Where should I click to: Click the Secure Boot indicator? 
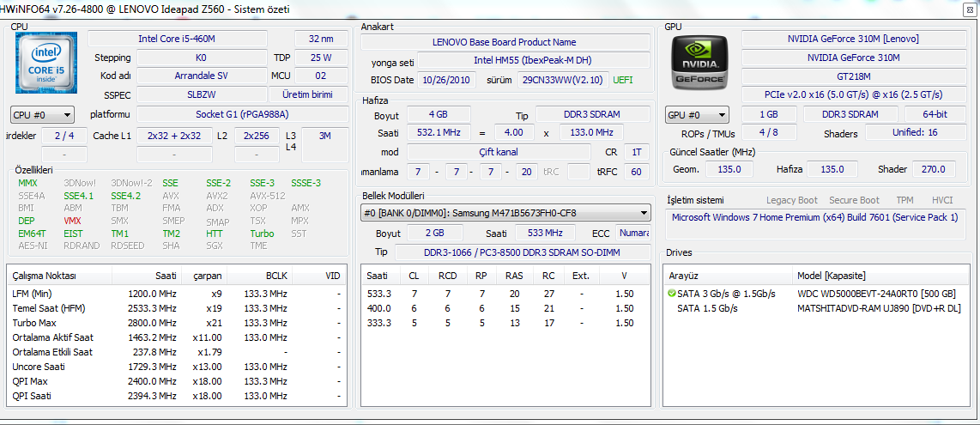pos(854,200)
